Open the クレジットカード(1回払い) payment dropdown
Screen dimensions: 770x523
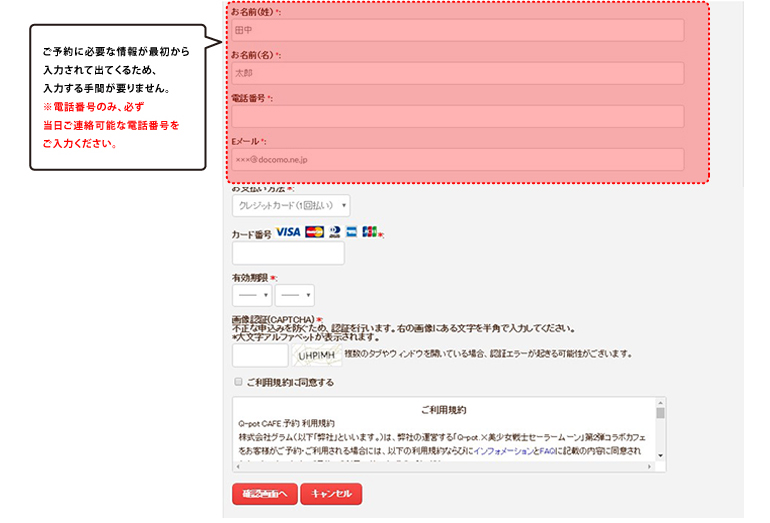pyautogui.click(x=291, y=205)
